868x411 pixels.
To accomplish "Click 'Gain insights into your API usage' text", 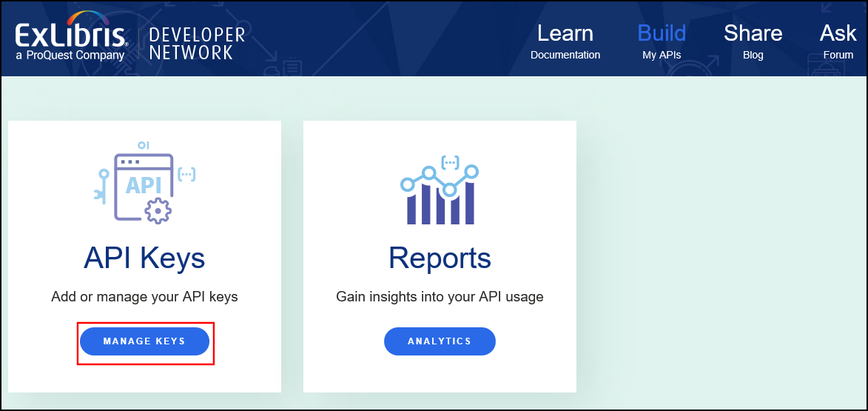I will [x=440, y=297].
